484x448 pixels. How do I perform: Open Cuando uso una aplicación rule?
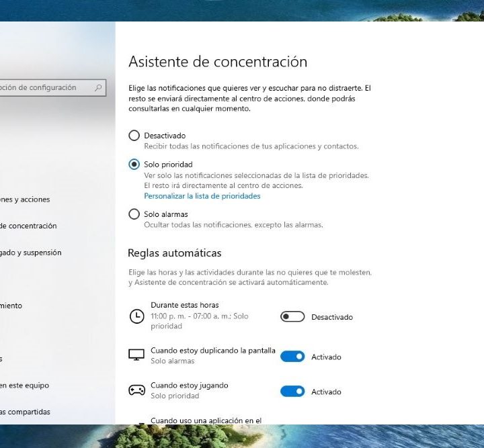206,420
